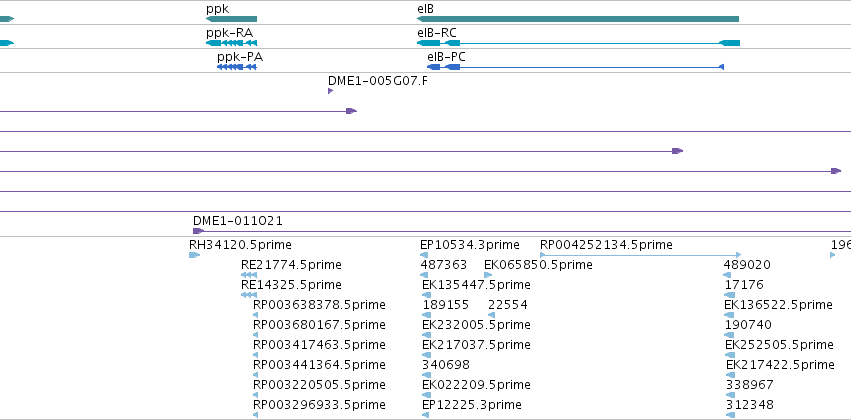851x420 pixels.
Task: Select the elB gene bar
Action: click(577, 19)
